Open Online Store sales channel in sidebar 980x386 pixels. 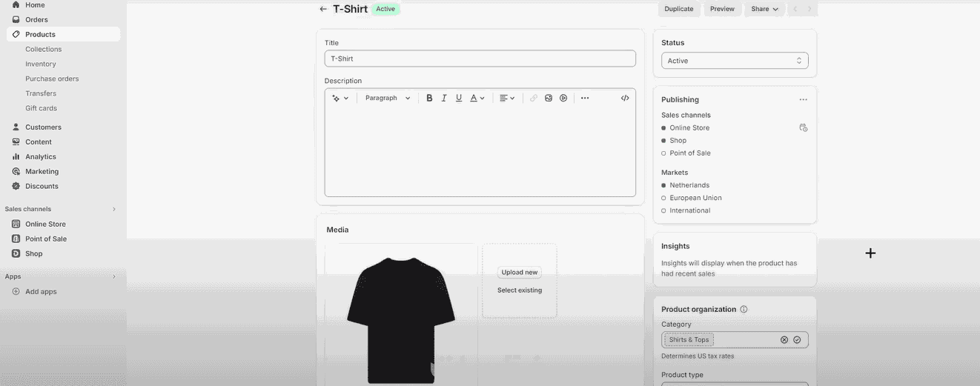(45, 224)
